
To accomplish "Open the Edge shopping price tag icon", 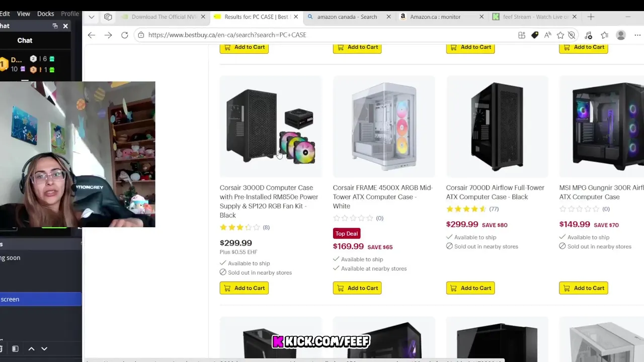I will tap(535, 35).
